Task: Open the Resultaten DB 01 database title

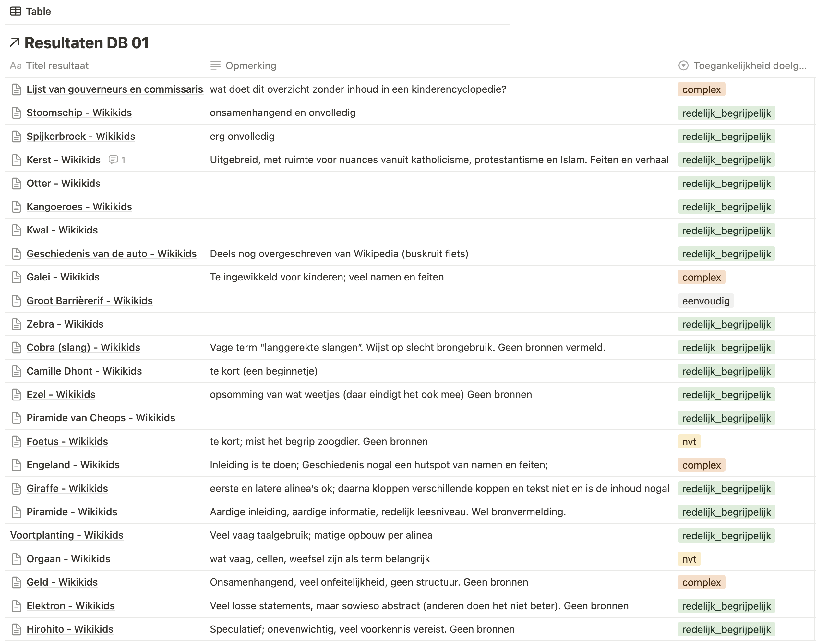Action: [86, 43]
